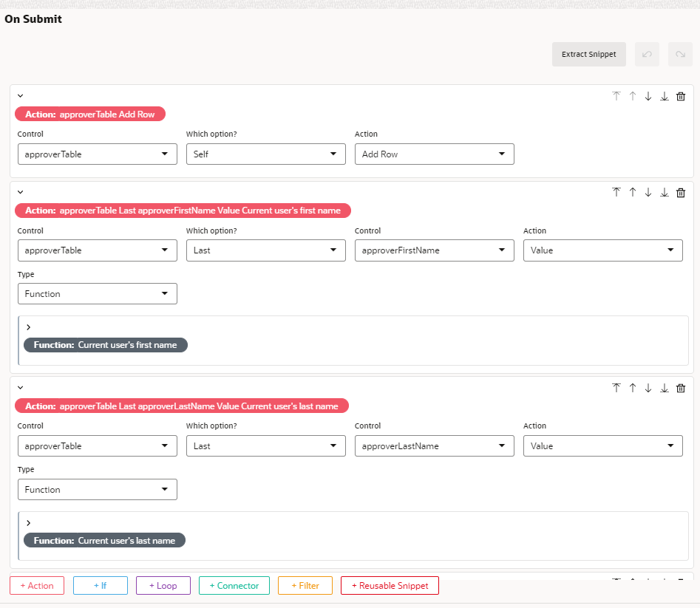The image size is (700, 608).
Task: Open the Type dropdown showing Function
Action: click(x=97, y=293)
